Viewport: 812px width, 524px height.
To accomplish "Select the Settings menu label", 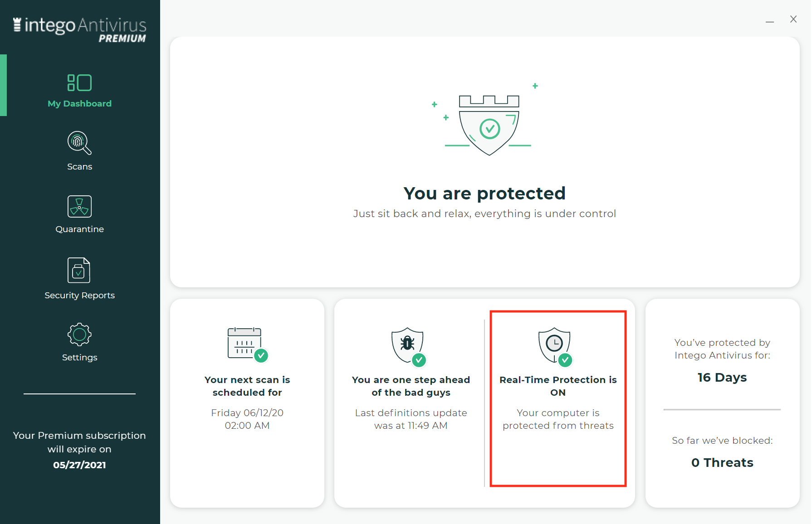I will tap(79, 357).
